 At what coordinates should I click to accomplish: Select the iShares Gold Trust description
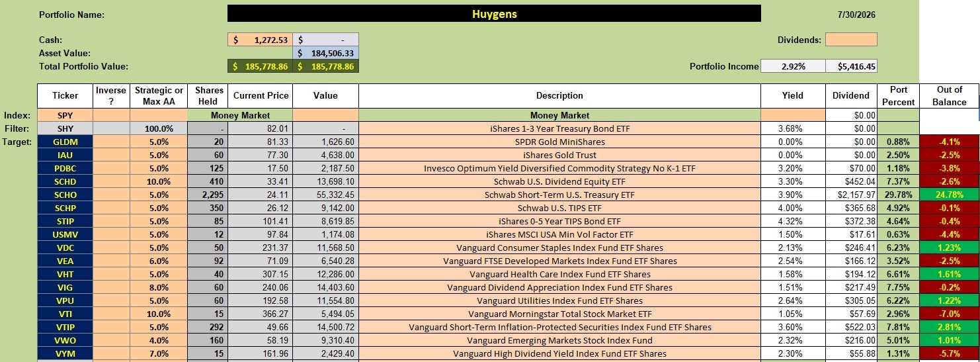coord(559,155)
